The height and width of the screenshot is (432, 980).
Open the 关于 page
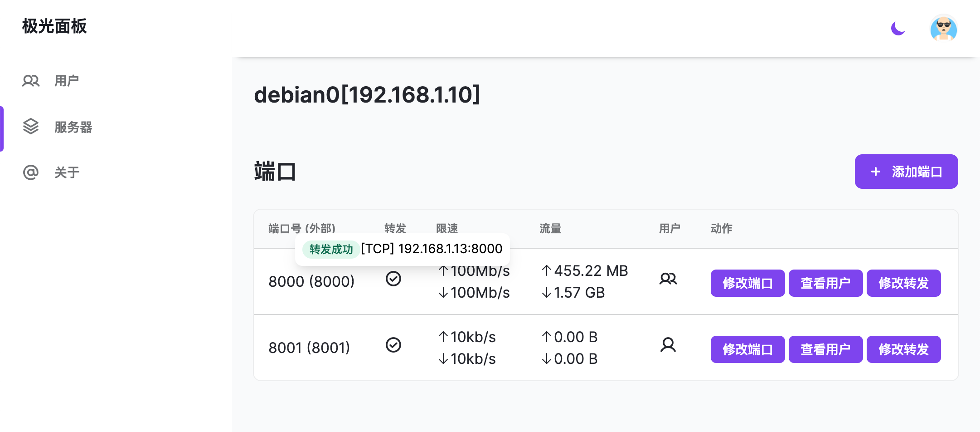pyautogui.click(x=67, y=172)
